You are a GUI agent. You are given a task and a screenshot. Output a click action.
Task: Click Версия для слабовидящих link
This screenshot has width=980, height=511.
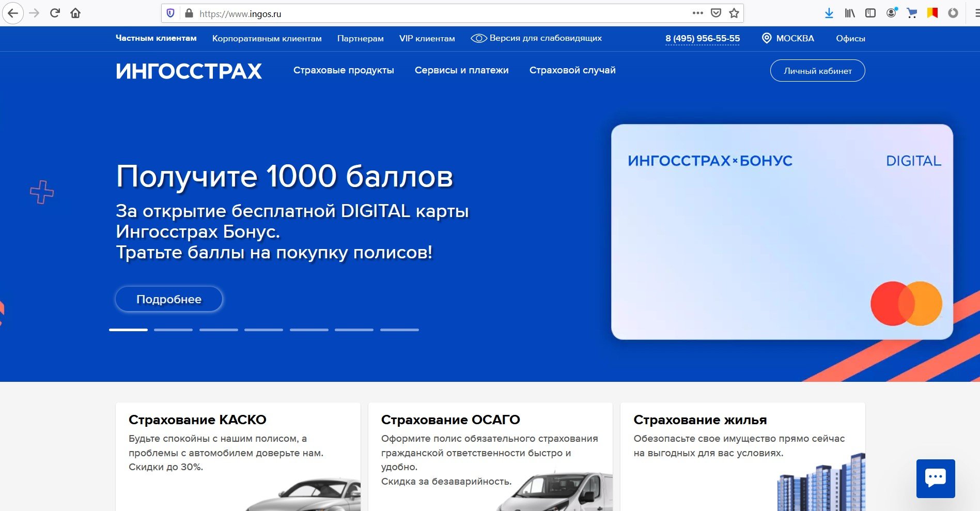tap(546, 38)
